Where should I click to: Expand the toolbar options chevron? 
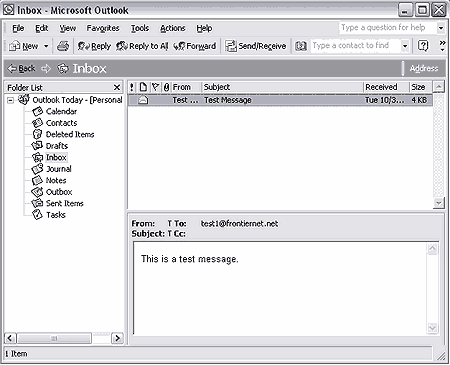coord(442,46)
